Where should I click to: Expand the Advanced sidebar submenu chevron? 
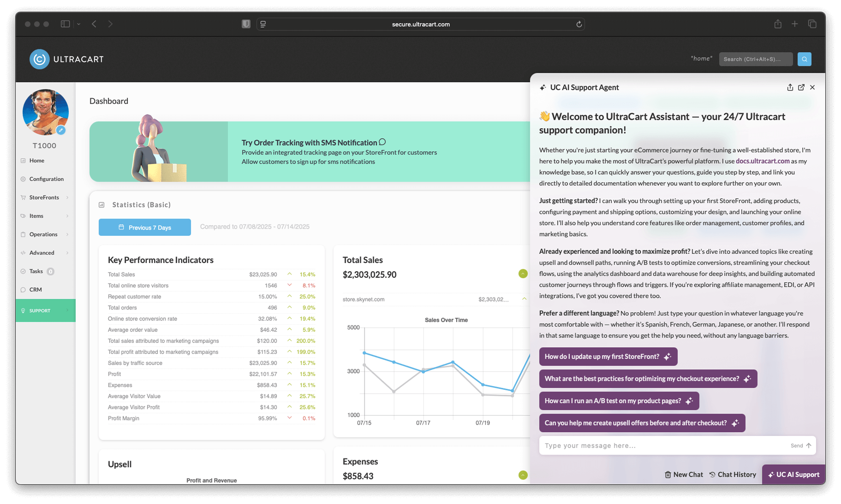pyautogui.click(x=67, y=253)
